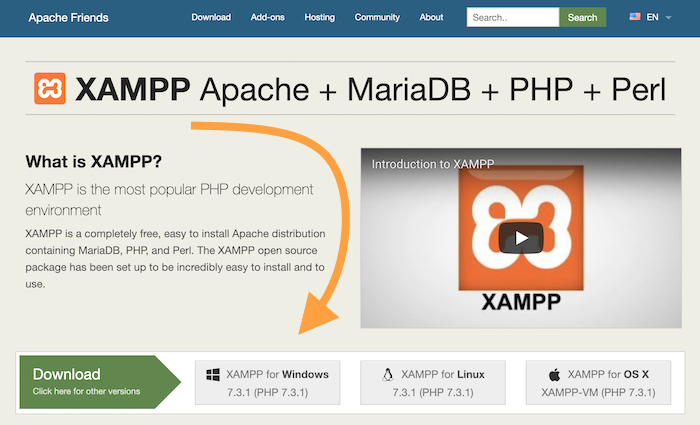
Task: Click the green Search button
Action: point(582,17)
